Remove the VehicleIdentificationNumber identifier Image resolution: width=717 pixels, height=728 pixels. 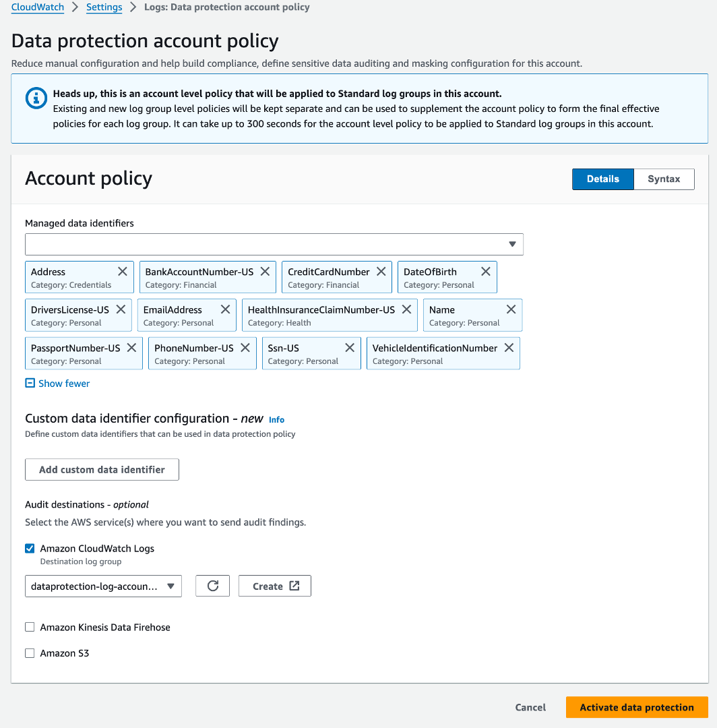coord(509,347)
